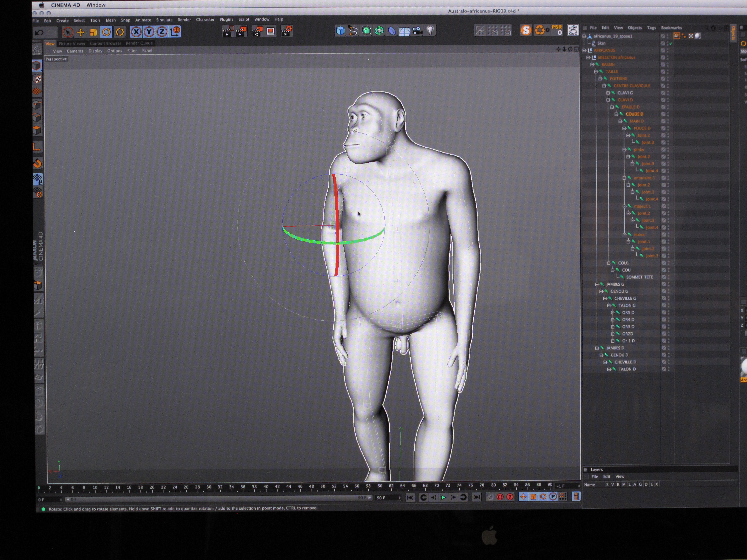This screenshot has height=560, width=747.
Task: Toggle visibility dots for COUDE D
Action: click(x=668, y=114)
